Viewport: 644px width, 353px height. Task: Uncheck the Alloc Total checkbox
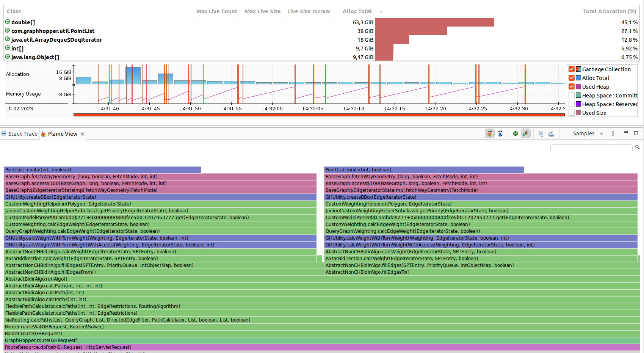coord(572,78)
